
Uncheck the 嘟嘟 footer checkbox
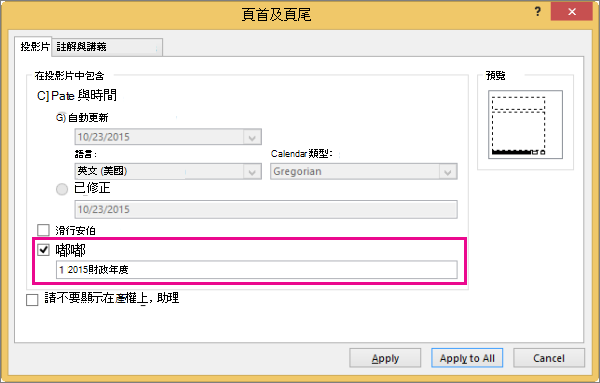[43, 250]
